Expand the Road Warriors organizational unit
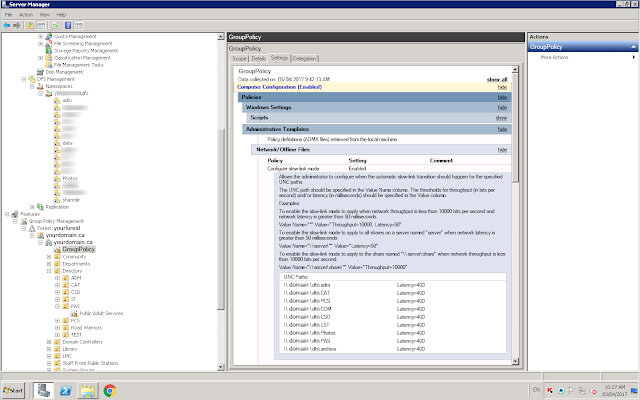The width and height of the screenshot is (640, 400). pos(58,328)
